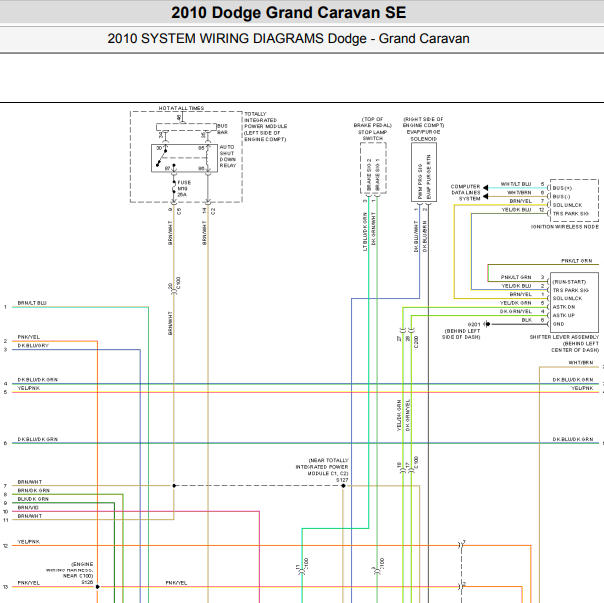
Task: Click the 'PNK/LT GRN' label at pin 3
Action: coord(516,277)
